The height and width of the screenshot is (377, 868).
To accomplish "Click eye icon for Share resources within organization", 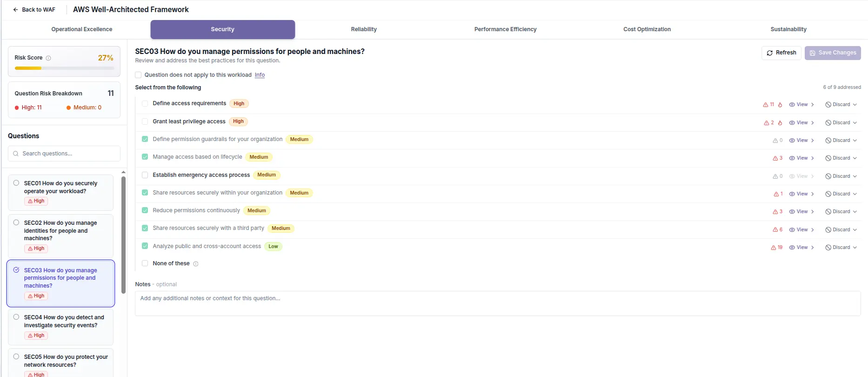I will pyautogui.click(x=792, y=194).
